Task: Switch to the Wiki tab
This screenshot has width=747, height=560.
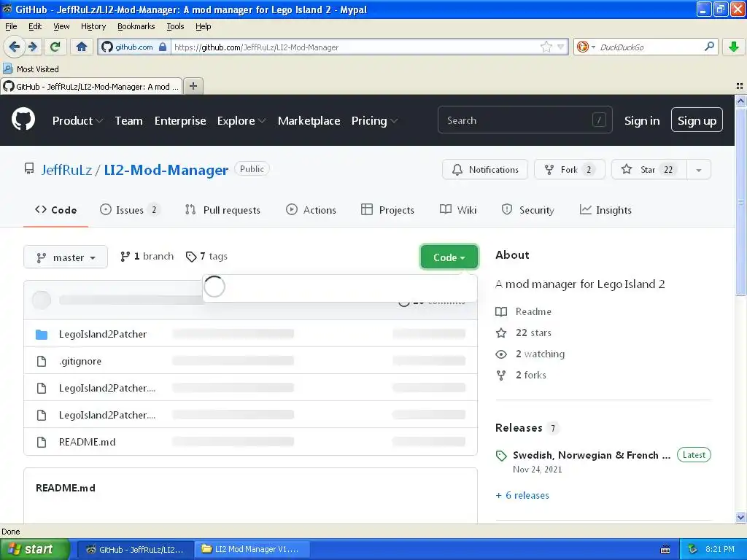Action: coord(458,210)
